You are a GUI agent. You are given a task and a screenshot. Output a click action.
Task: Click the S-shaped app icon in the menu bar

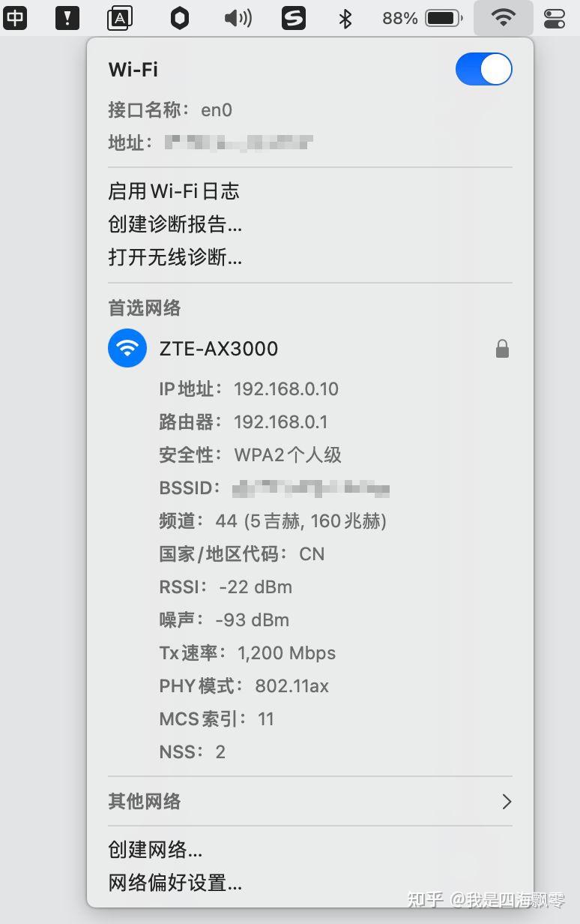tap(294, 18)
